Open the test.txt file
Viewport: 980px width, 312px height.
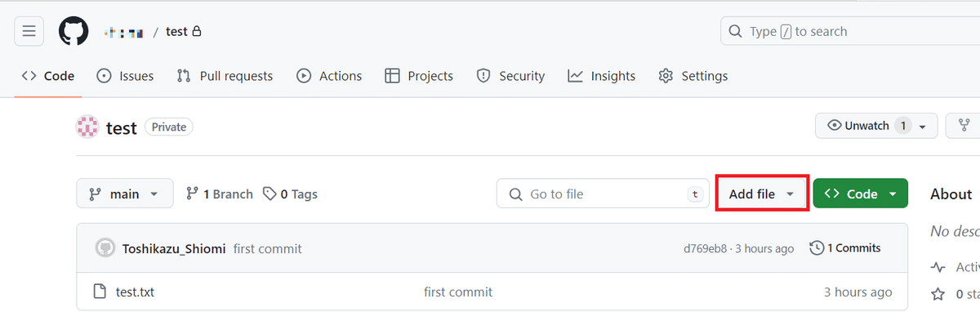pyautogui.click(x=135, y=292)
